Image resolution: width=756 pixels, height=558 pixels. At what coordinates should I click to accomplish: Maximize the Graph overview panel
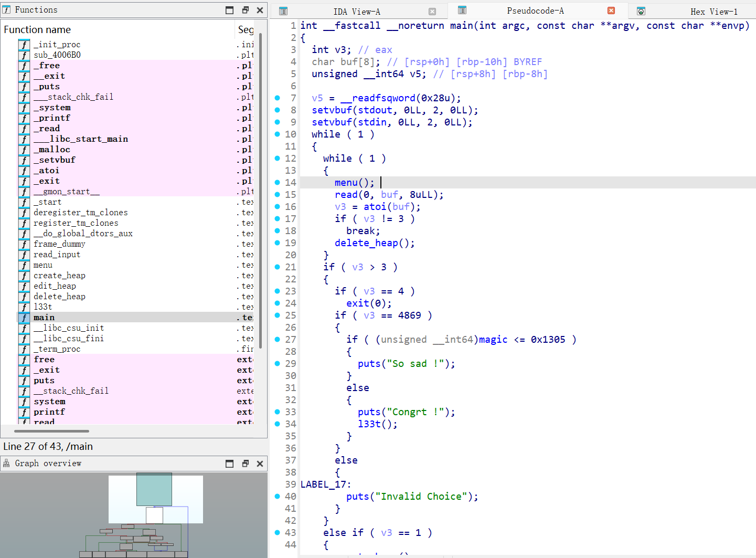click(229, 464)
